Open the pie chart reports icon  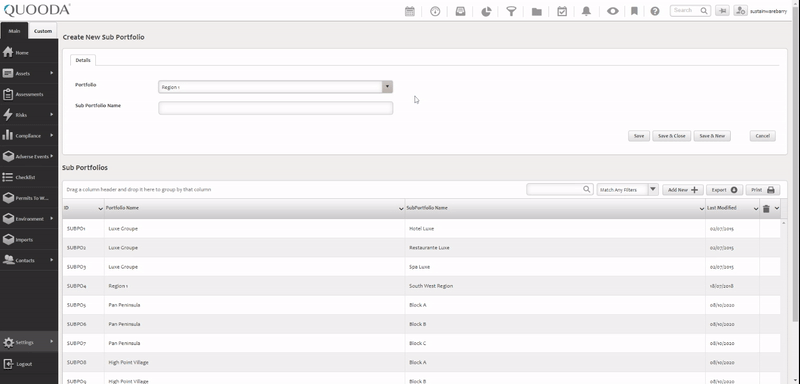click(486, 11)
